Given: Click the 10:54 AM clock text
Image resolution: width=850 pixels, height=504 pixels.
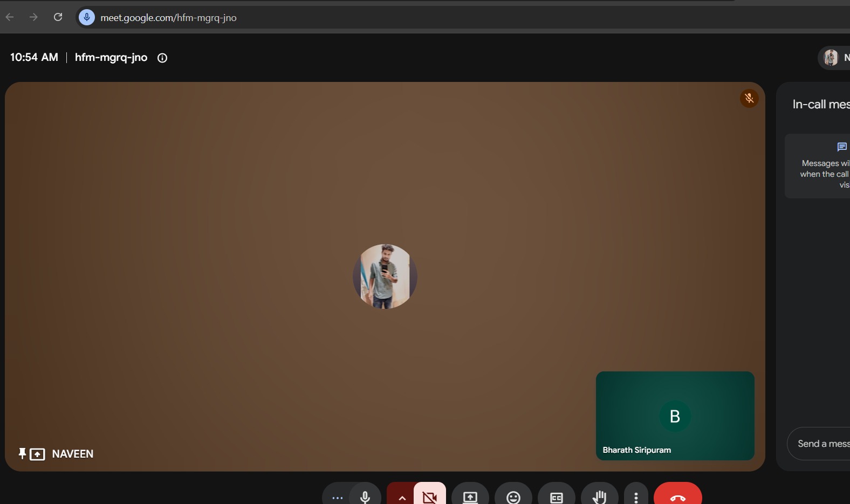Looking at the screenshot, I should pos(34,57).
